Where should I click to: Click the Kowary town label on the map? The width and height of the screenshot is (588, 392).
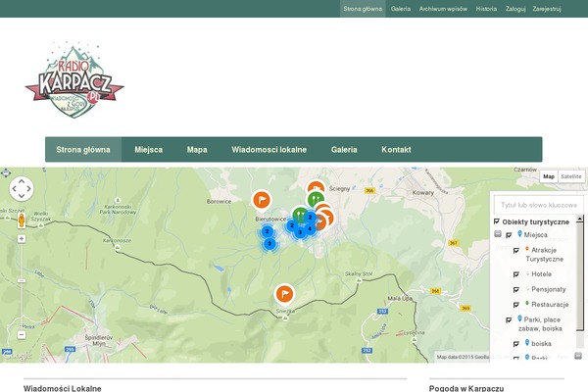point(423,193)
